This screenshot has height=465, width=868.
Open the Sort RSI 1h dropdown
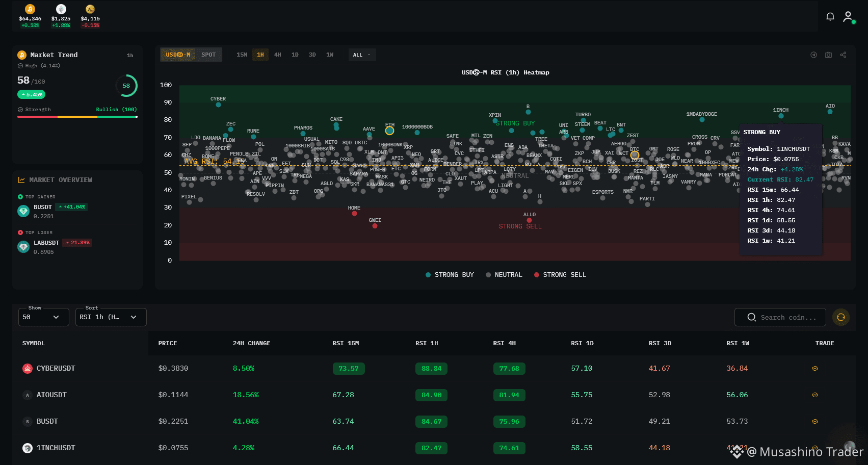point(111,317)
